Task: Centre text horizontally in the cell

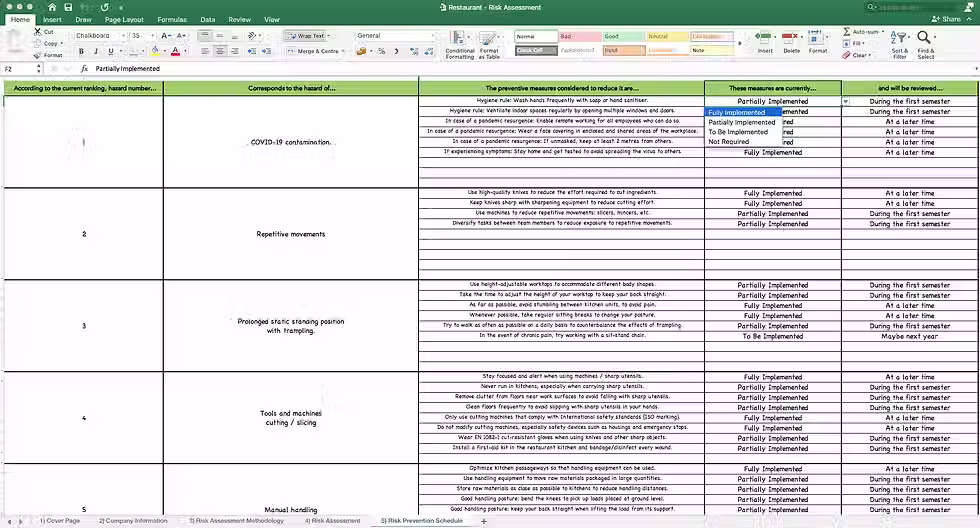Action: (x=219, y=51)
